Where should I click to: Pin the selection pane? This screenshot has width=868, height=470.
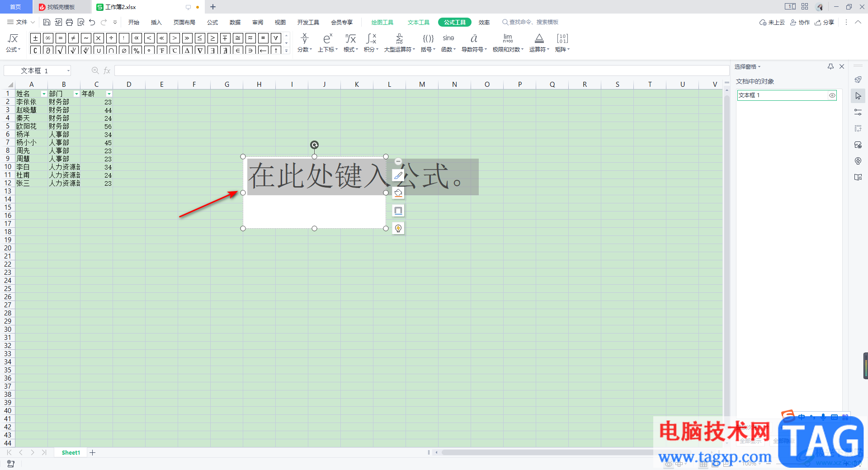pyautogui.click(x=830, y=66)
